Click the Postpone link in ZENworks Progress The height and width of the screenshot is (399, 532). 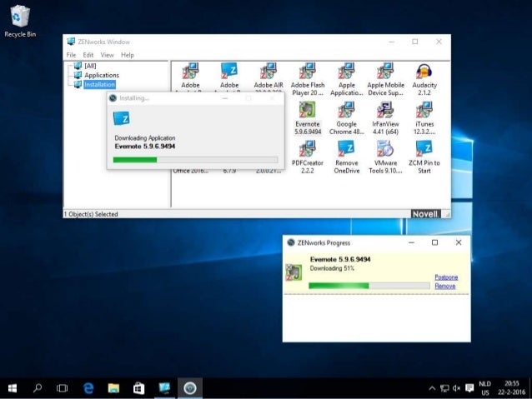(446, 277)
